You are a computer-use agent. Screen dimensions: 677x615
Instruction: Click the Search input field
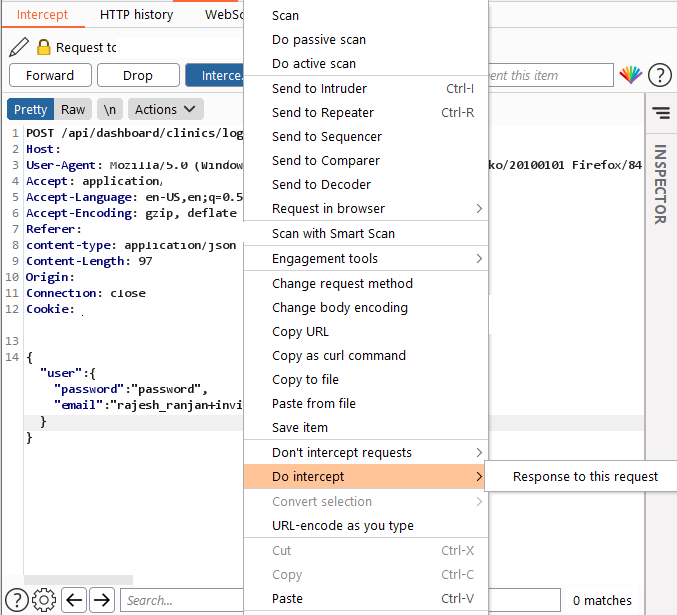click(x=182, y=600)
